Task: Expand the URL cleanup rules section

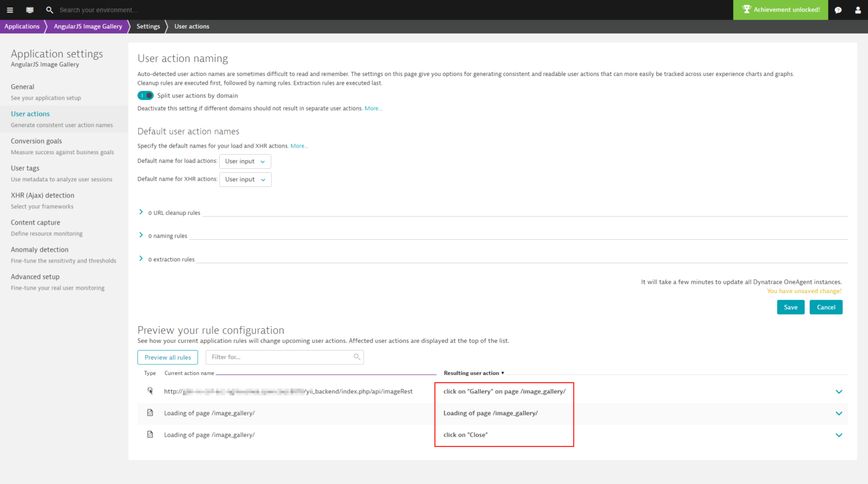Action: [x=141, y=212]
